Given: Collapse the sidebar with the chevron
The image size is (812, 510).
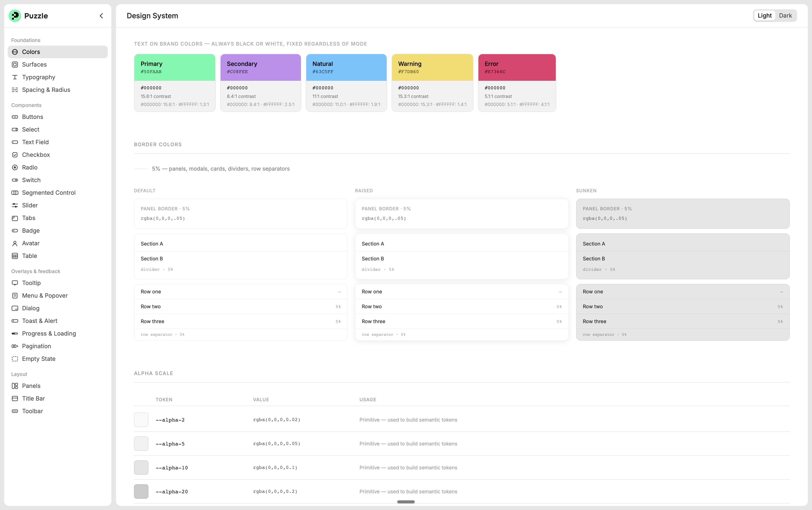Looking at the screenshot, I should [x=101, y=16].
